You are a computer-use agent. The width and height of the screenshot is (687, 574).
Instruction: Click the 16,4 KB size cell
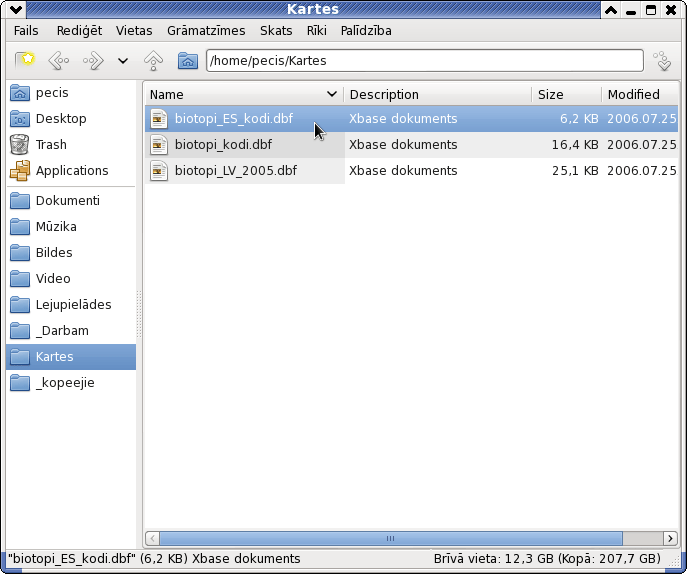pyautogui.click(x=575, y=145)
